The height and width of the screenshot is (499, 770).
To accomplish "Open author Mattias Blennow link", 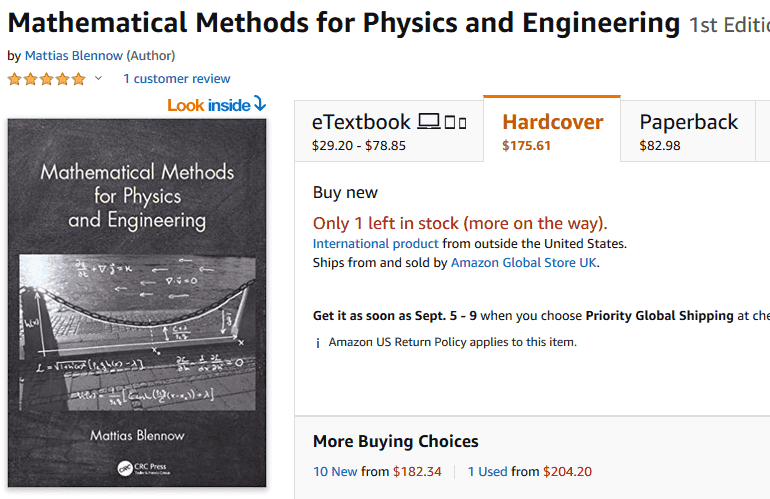I will [x=73, y=56].
